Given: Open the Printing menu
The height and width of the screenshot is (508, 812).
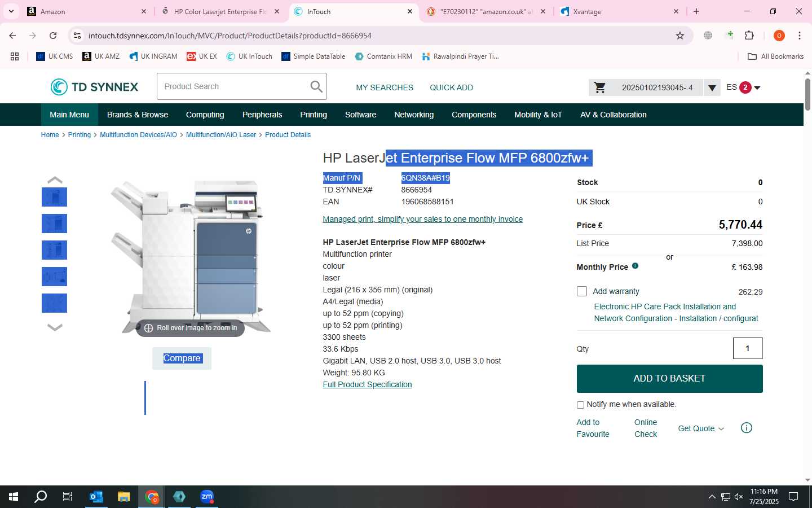Looking at the screenshot, I should click(314, 115).
